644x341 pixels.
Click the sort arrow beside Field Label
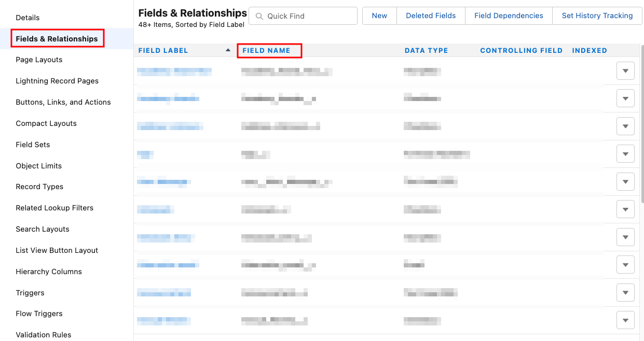228,50
